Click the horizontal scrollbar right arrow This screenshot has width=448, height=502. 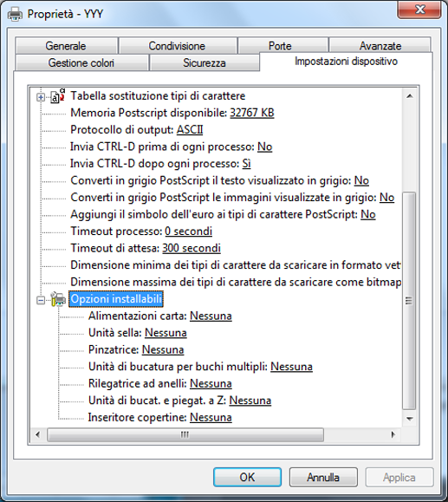[393, 434]
